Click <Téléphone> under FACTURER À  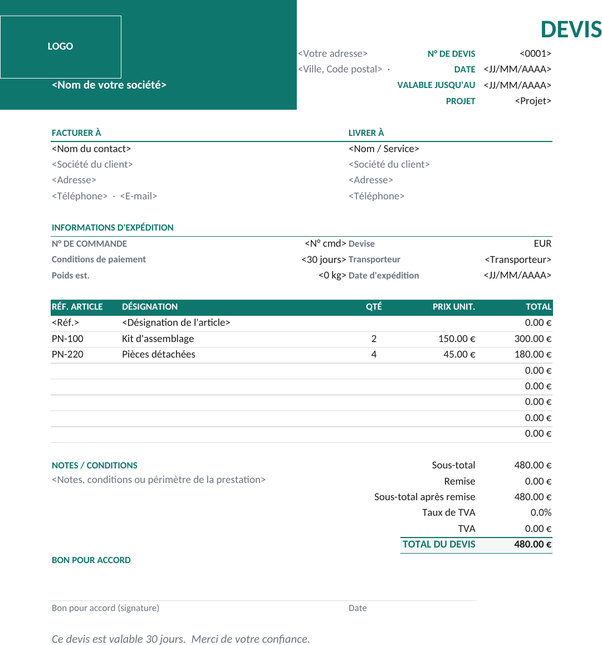tap(79, 196)
